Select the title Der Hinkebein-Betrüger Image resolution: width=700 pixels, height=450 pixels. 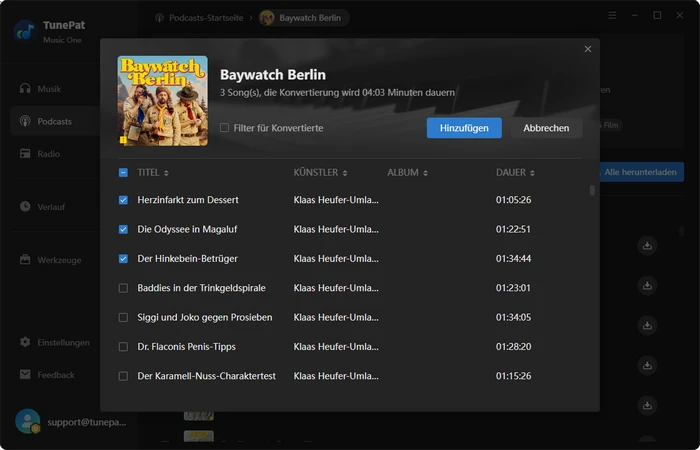pos(188,258)
